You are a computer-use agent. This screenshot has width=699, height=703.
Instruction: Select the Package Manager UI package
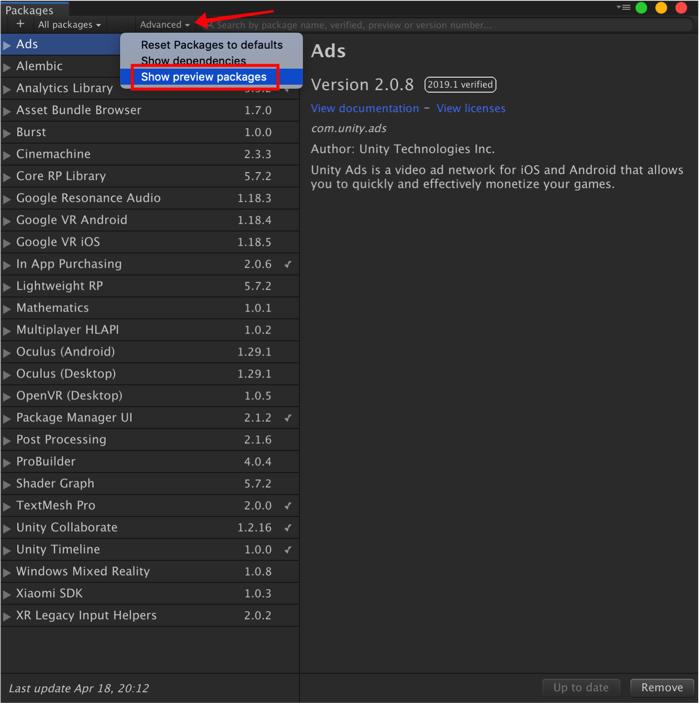(x=150, y=418)
